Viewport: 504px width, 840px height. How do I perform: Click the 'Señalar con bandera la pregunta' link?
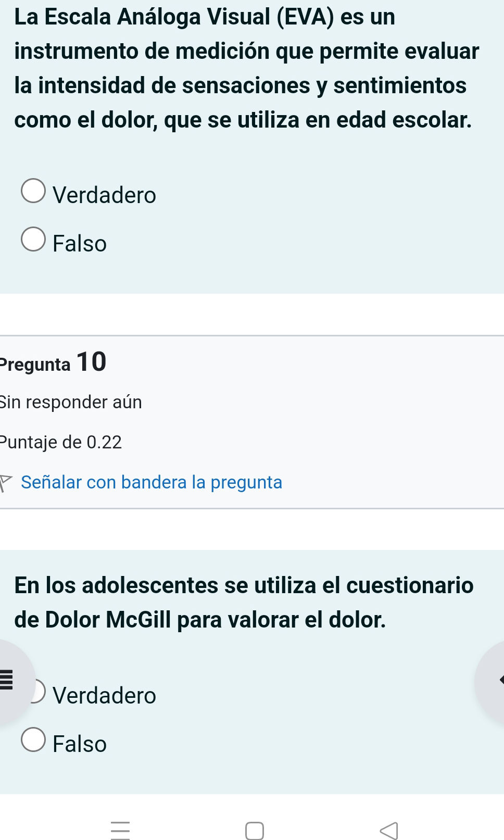point(152,482)
